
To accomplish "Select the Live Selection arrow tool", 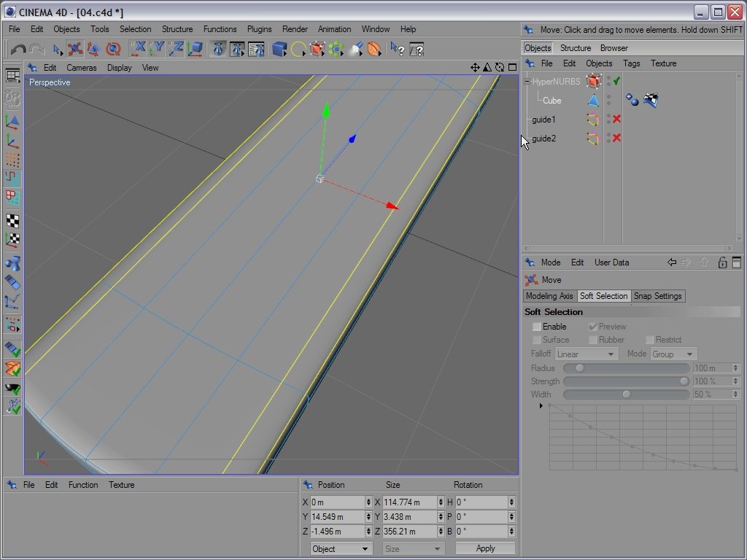I will pos(57,49).
